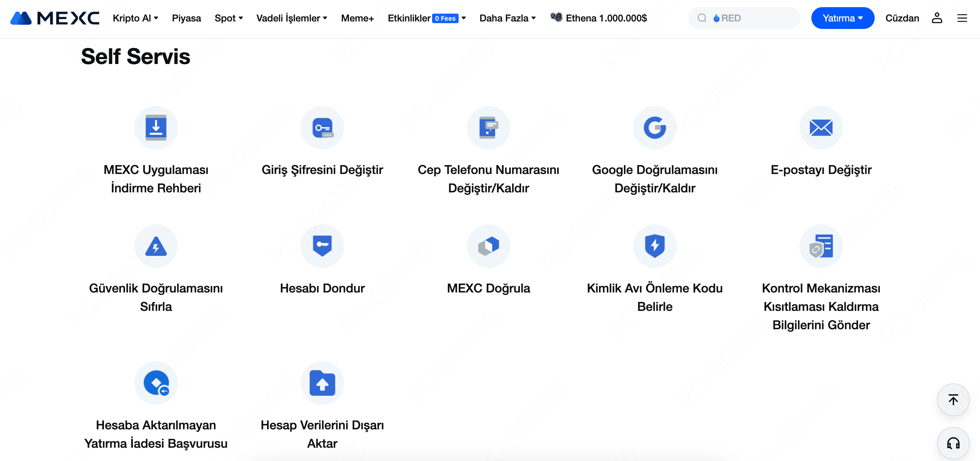This screenshot has height=461, width=980.
Task: Open Cep Telefonu Numarasını Değiştir/Kaldır link
Action: pyautogui.click(x=489, y=179)
